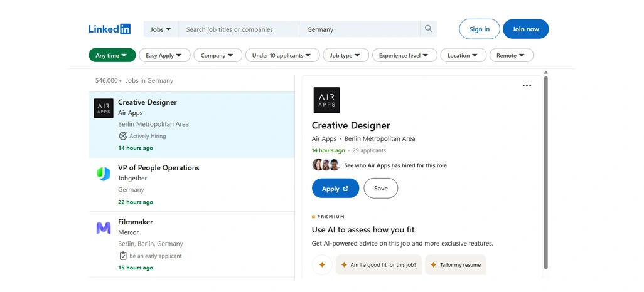Expand the Any time filter

[x=112, y=55]
